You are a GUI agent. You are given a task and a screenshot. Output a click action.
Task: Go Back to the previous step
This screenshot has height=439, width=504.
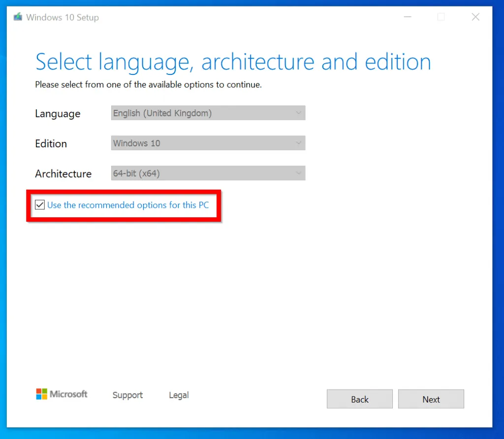tap(360, 399)
